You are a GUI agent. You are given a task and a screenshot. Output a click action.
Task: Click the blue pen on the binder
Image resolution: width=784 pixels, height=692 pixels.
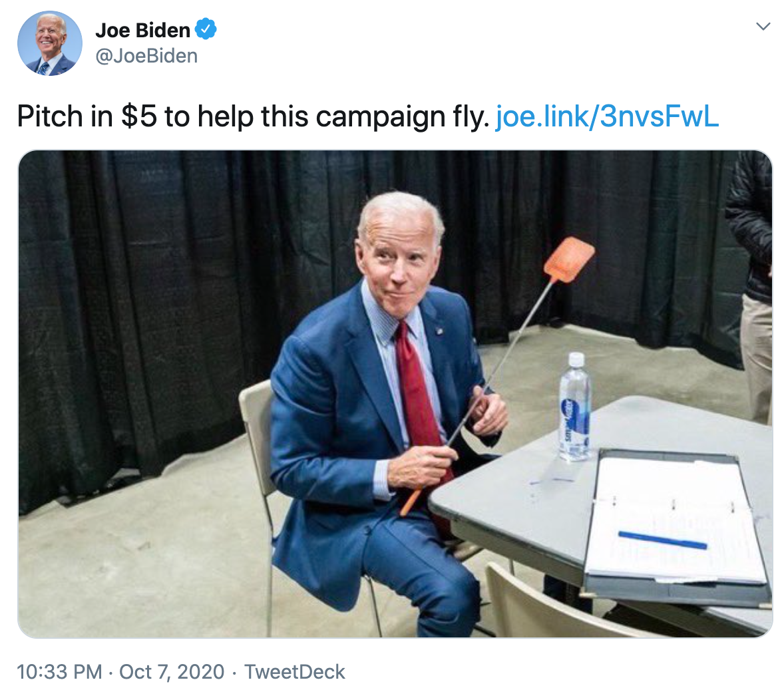click(662, 540)
